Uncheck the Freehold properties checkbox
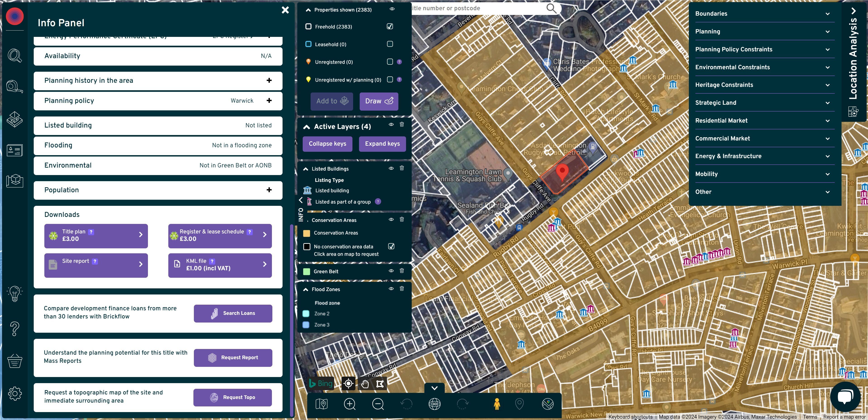This screenshot has height=420, width=868. [x=390, y=26]
